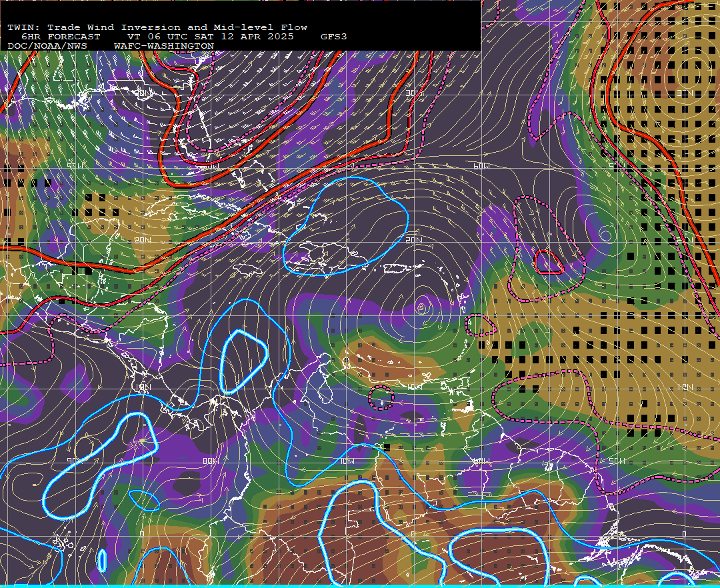Click the '60W' label over northern South America

[x=481, y=461]
